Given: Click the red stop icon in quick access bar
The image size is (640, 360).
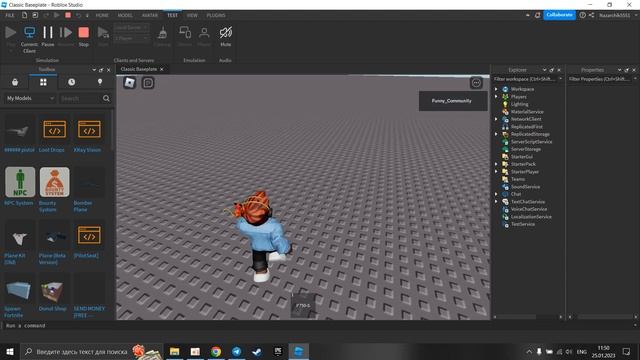Looking at the screenshot, I should point(68,15).
